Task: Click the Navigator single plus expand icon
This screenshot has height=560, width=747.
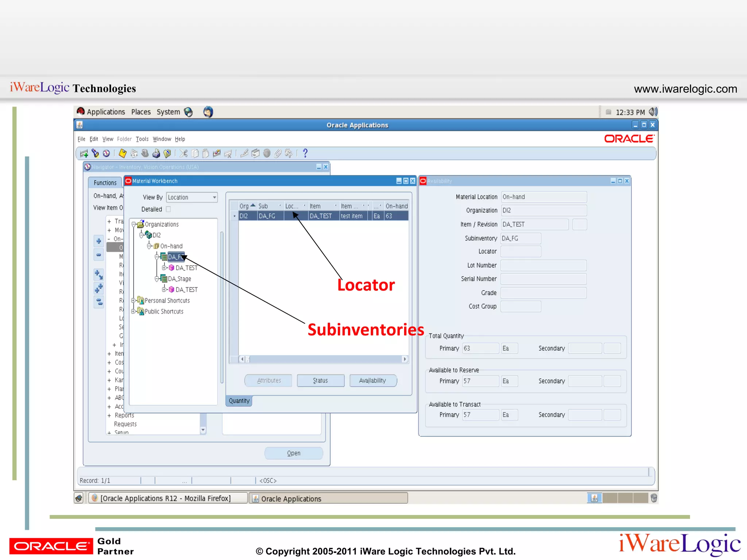Action: 98,241
